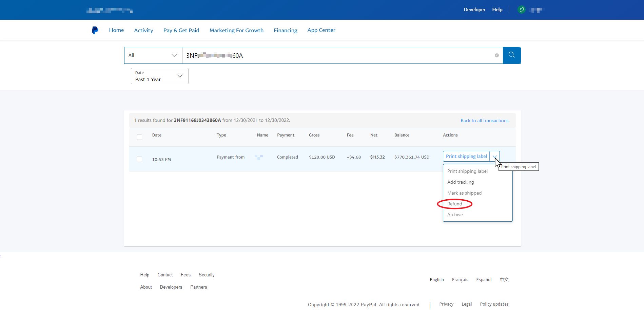
Task: Collapse the actions dropdown arrow beside Print shipping label
Action: point(495,157)
